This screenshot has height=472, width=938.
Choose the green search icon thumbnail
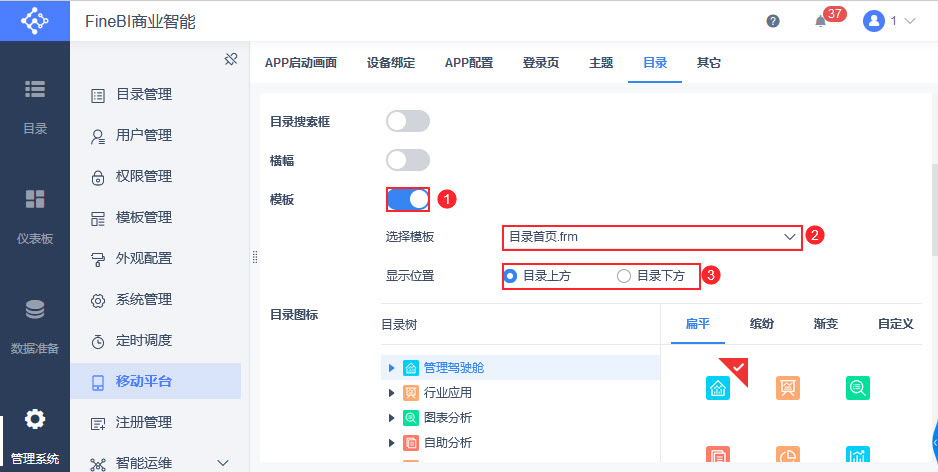click(857, 388)
